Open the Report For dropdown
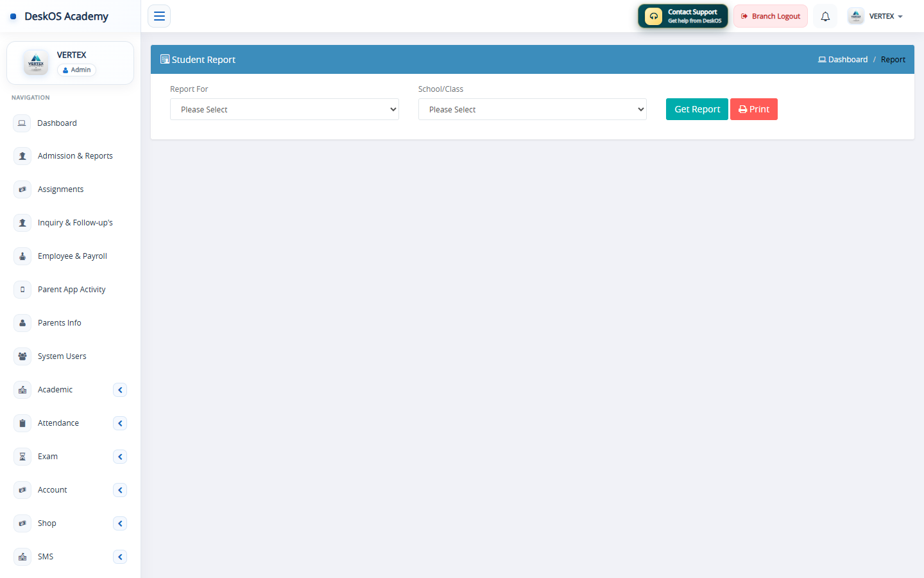Screen dimensions: 924x578 coord(284,109)
